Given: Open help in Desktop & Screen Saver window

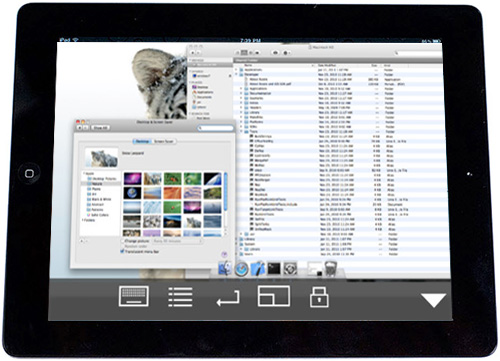Looking at the screenshot, I should point(224,254).
